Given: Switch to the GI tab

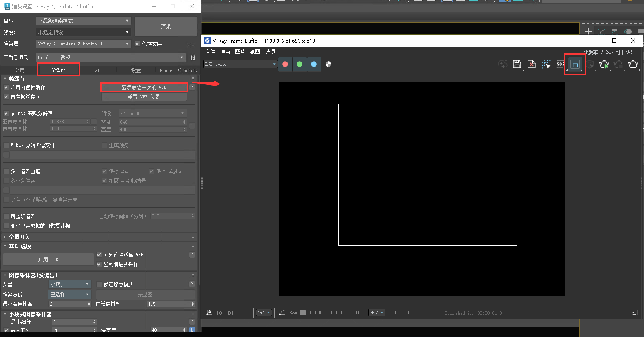Looking at the screenshot, I should point(97,70).
